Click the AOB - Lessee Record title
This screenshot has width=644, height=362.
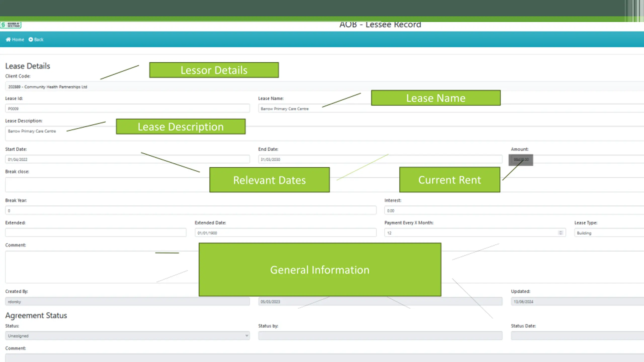coord(380,25)
